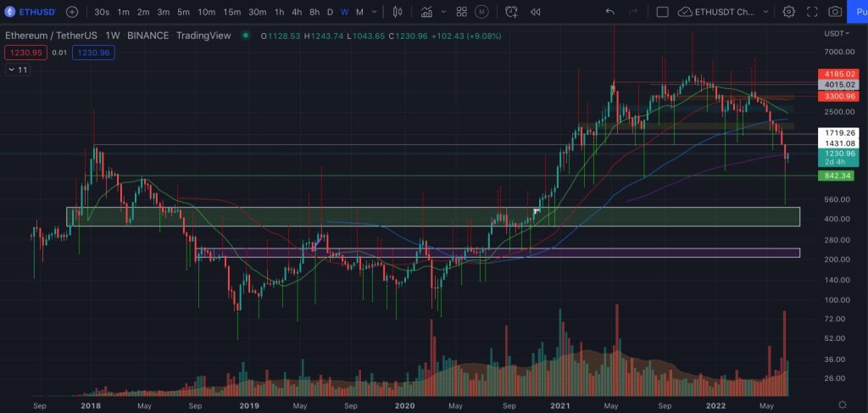The height and width of the screenshot is (413, 868).
Task: Open indicator templates grid icon
Action: (x=461, y=12)
